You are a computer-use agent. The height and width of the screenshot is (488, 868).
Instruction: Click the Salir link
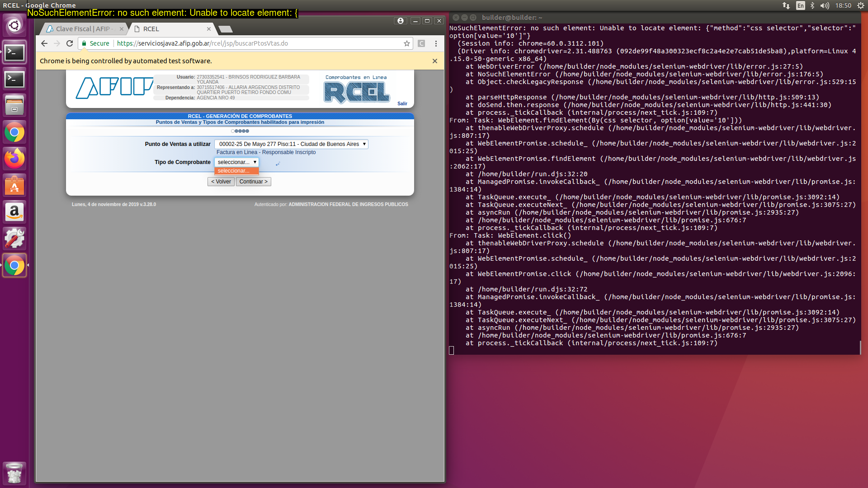(x=402, y=103)
